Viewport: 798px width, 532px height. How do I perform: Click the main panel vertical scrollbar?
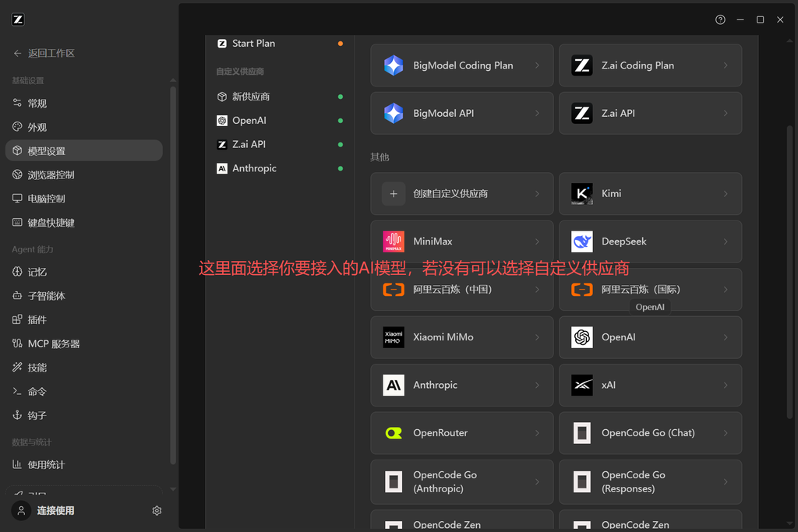pyautogui.click(x=790, y=272)
